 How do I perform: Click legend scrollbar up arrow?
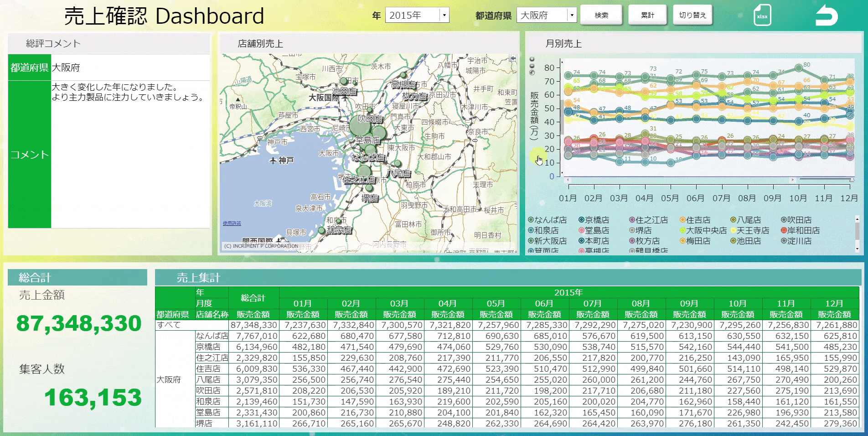857,218
